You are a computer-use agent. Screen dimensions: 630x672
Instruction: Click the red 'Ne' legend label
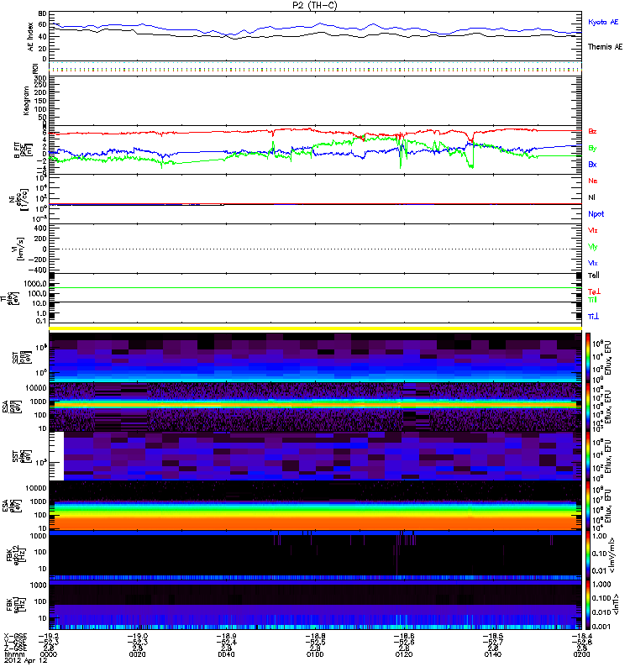[x=593, y=181]
